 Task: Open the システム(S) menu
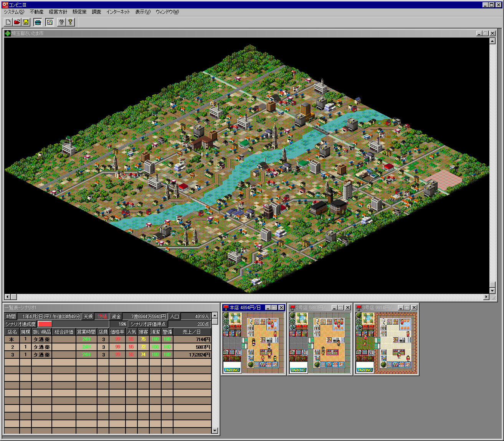click(14, 12)
